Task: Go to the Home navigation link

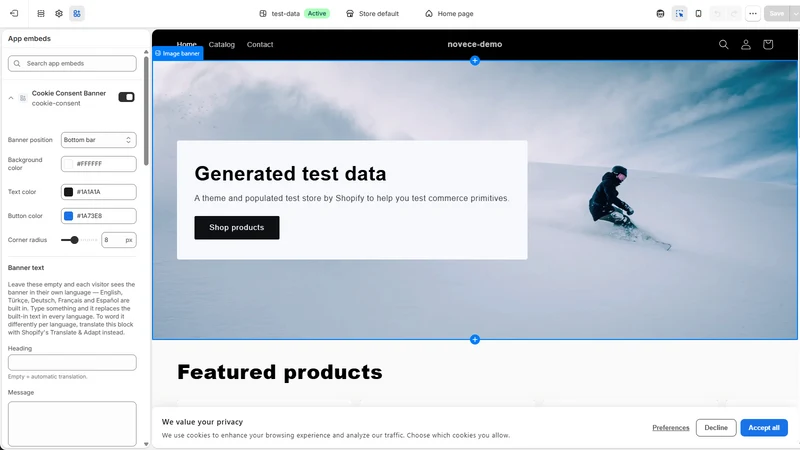Action: click(187, 44)
